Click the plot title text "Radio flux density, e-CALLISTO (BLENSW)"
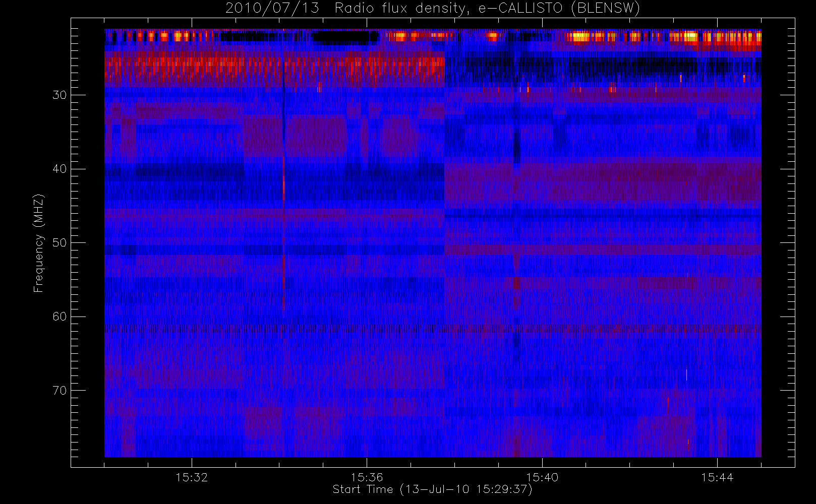816x504 pixels. tap(487, 9)
